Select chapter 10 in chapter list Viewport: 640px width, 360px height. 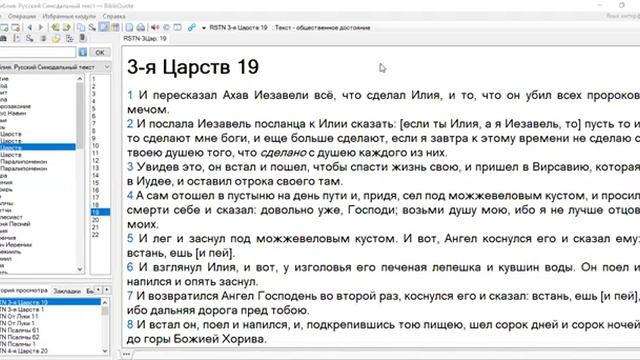pos(95,146)
